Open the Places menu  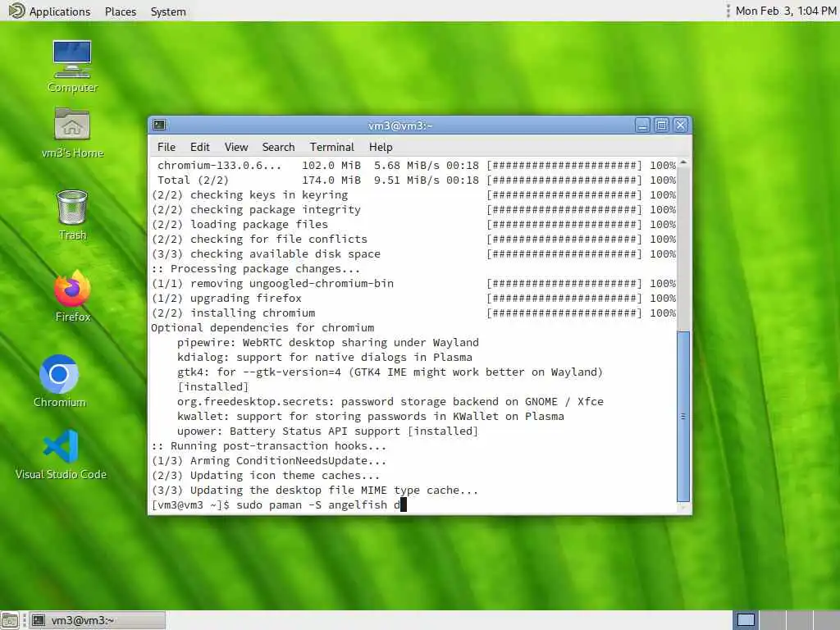(120, 11)
